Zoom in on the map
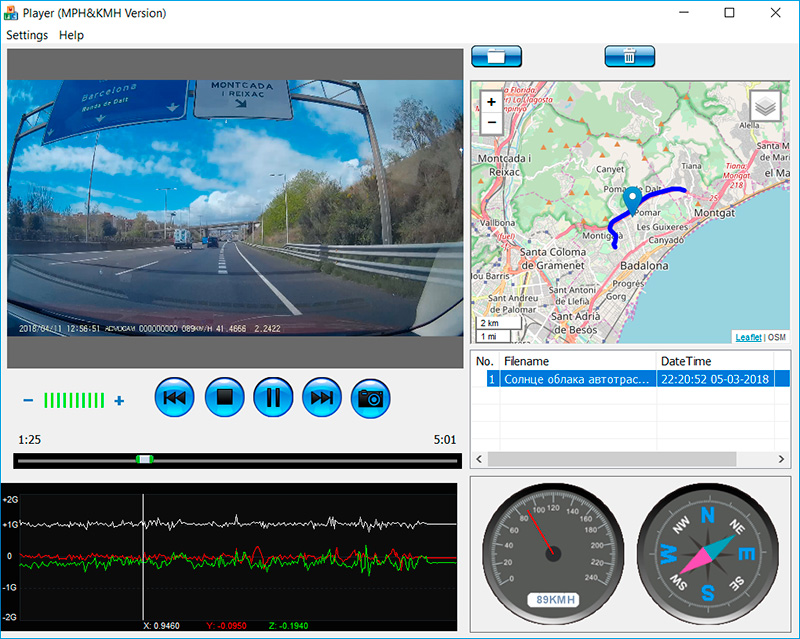Screen dimensions: 800x639 [491, 102]
